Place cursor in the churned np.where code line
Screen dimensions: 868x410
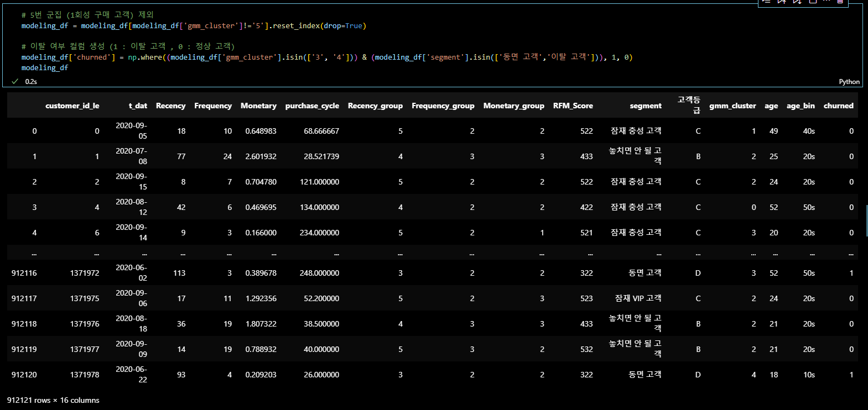[x=326, y=57]
